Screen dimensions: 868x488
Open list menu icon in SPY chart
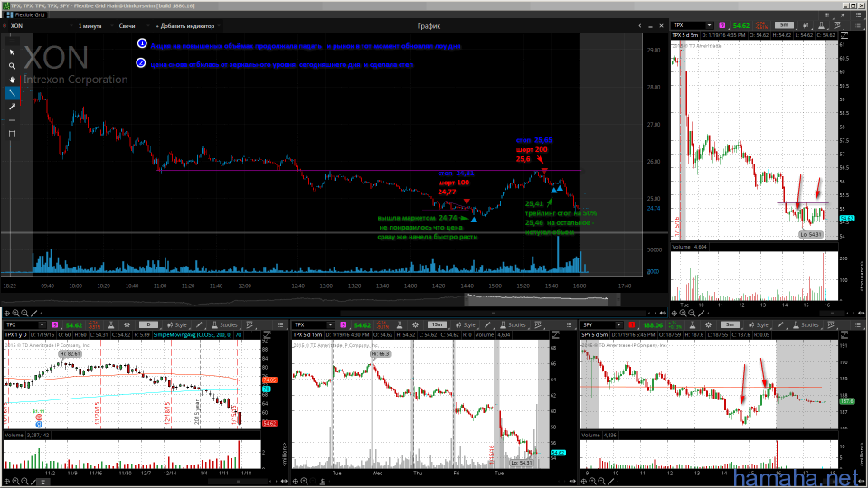point(859,324)
